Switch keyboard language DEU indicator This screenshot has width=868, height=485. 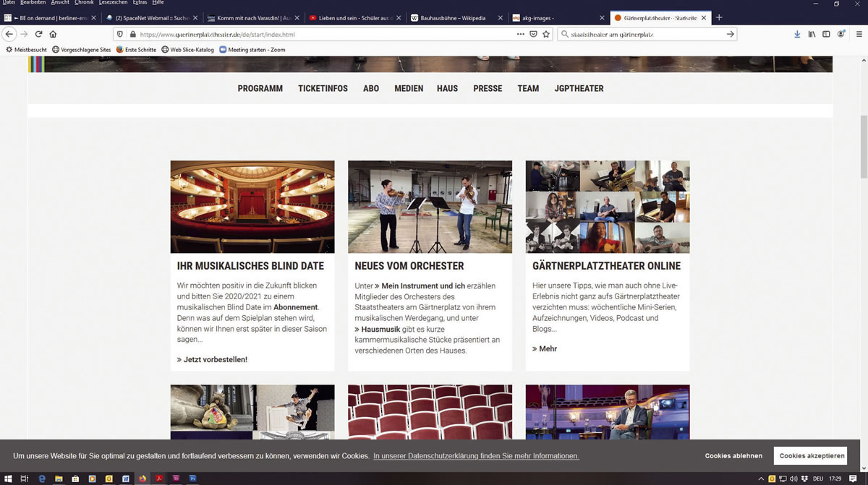pos(818,478)
